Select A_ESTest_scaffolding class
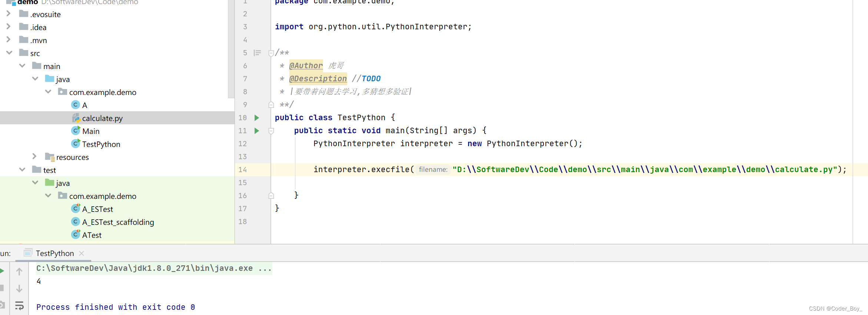The image size is (868, 315). click(118, 222)
